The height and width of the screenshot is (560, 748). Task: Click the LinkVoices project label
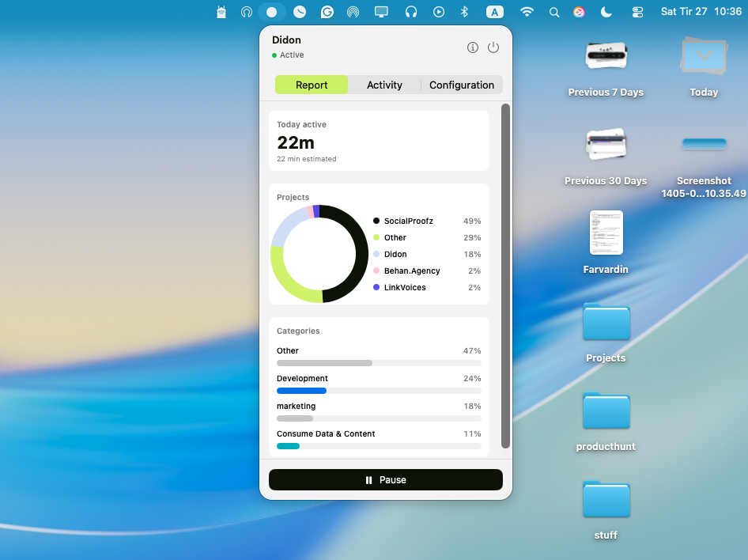(x=405, y=287)
